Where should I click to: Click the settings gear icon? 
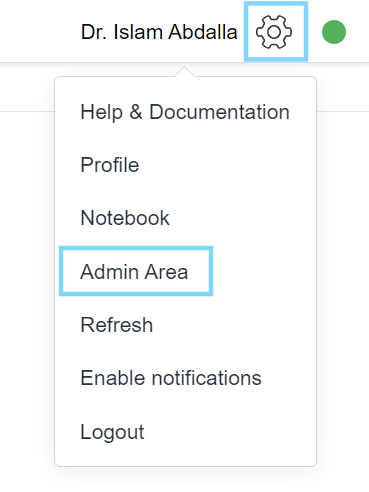tap(274, 32)
